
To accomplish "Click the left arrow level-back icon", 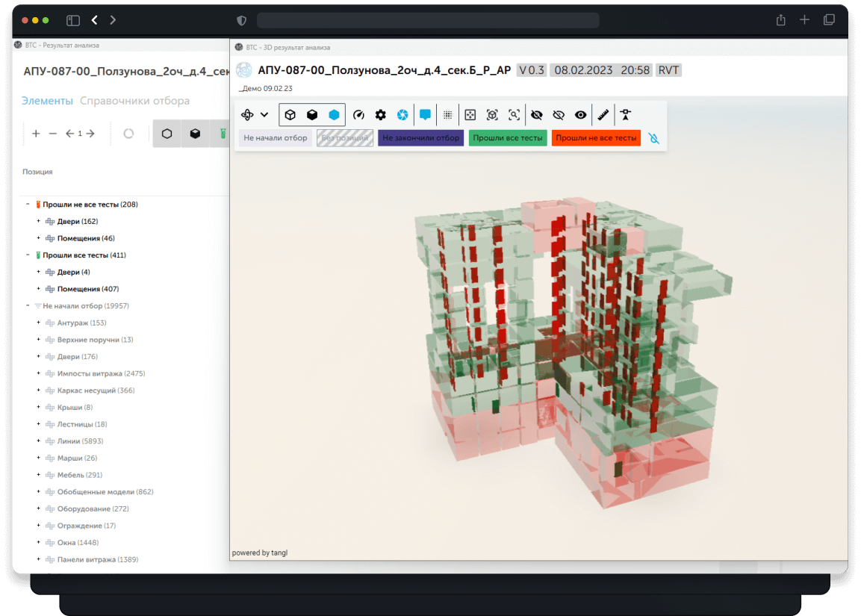I will (x=69, y=134).
